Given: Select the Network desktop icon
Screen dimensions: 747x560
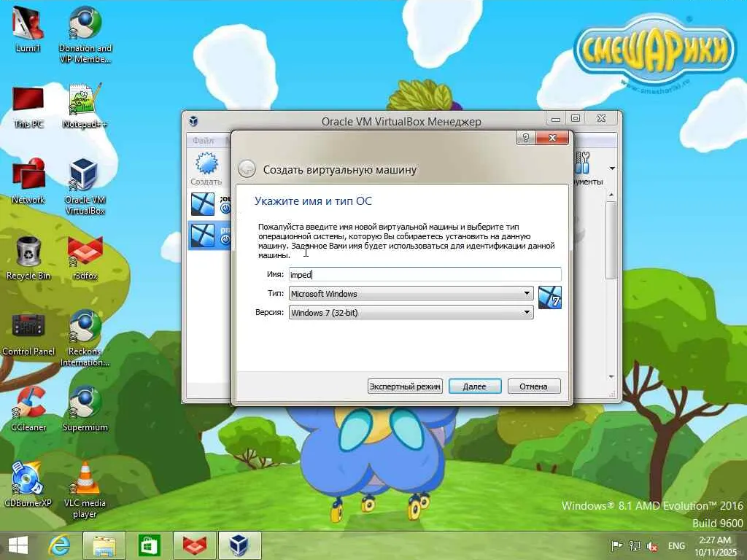Looking at the screenshot, I should [x=28, y=181].
